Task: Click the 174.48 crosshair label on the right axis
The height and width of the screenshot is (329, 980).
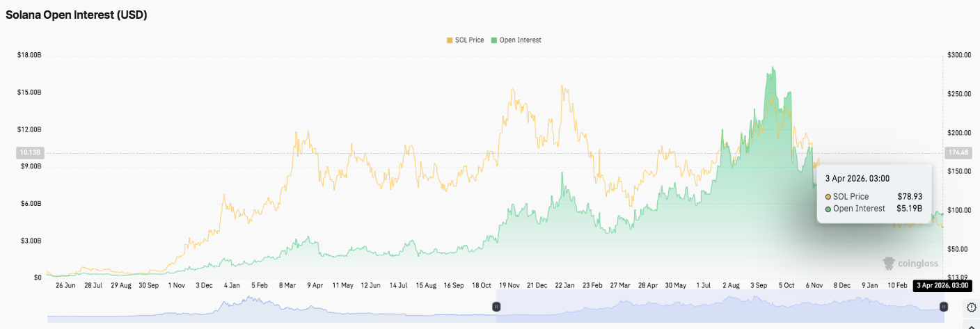Action: click(957, 152)
